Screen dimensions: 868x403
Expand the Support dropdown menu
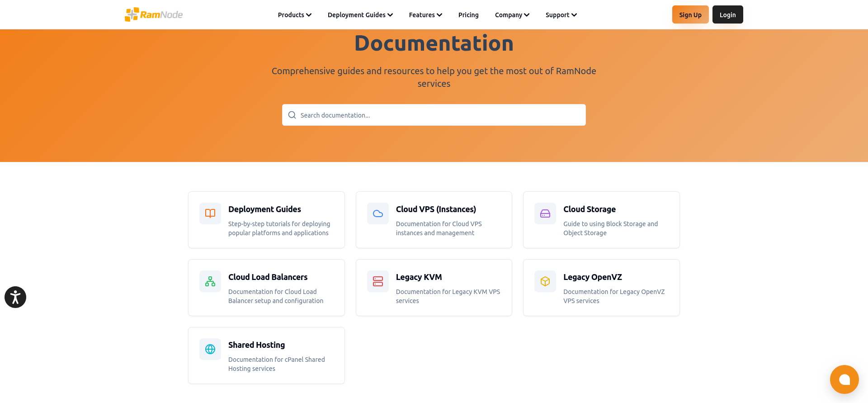[x=561, y=15]
